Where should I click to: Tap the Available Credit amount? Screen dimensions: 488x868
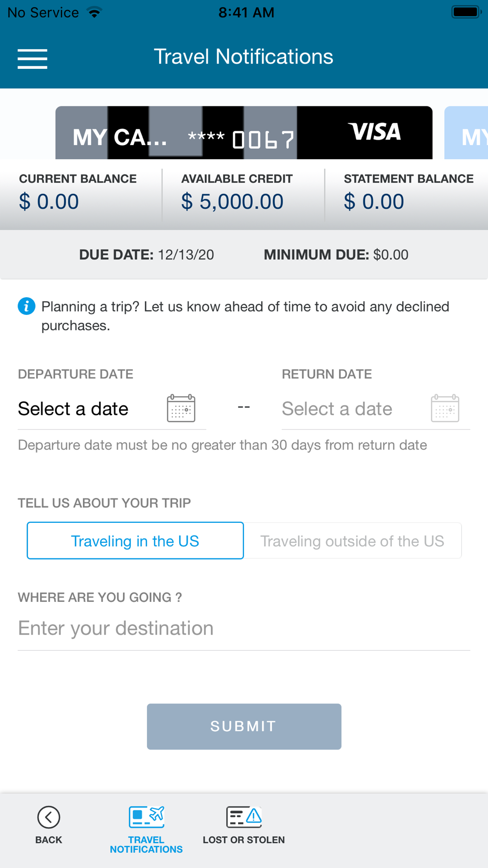click(232, 202)
